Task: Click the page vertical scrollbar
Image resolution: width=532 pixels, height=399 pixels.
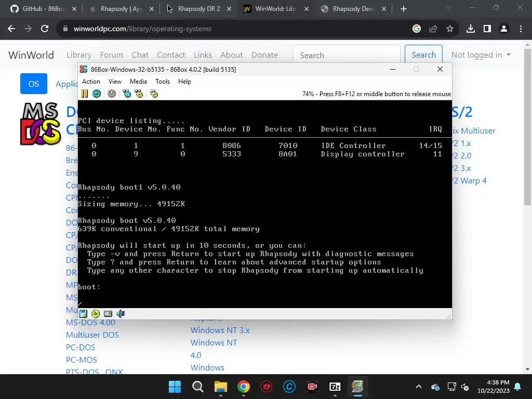Action: pyautogui.click(x=527, y=127)
